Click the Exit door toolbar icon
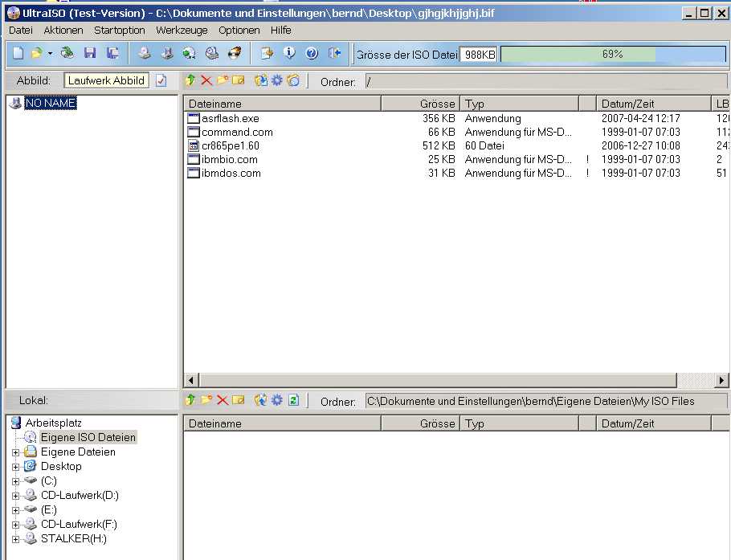The height and width of the screenshot is (560, 731). coord(335,53)
